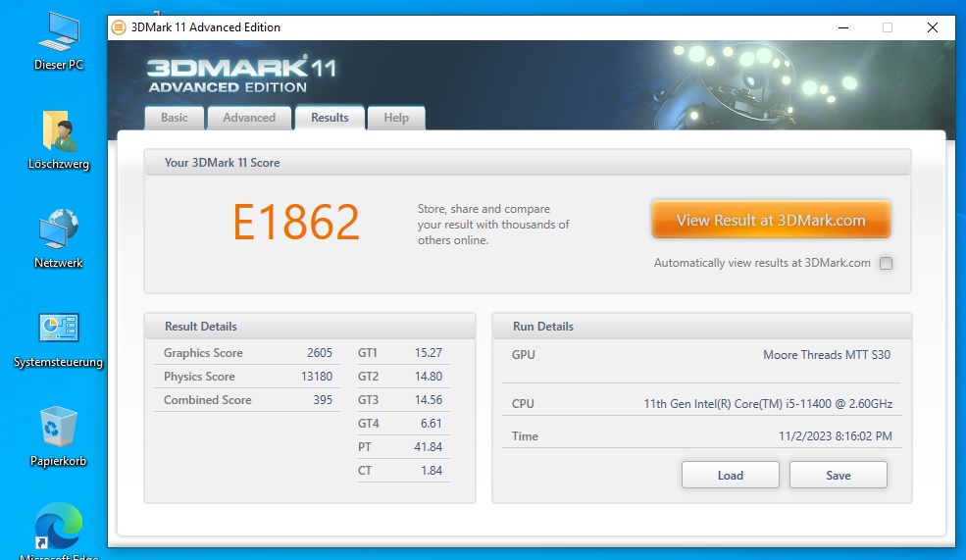Open the Löschzwerg user folder icon
The height and width of the screenshot is (560, 966).
pos(59,140)
